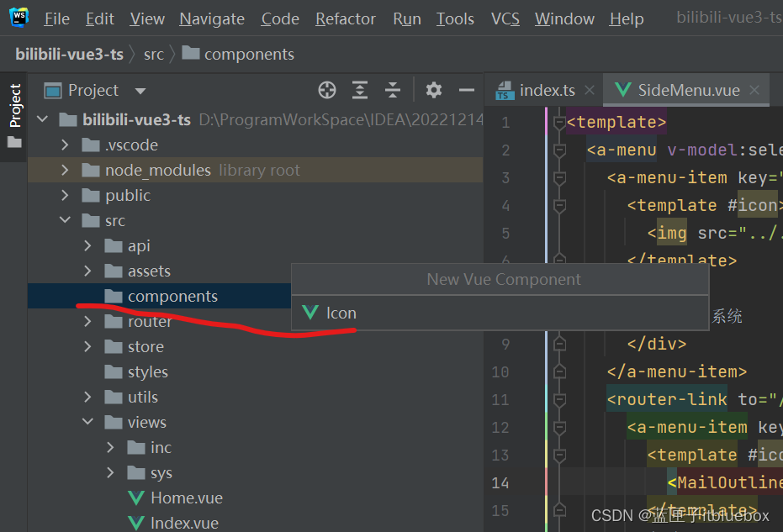Click the Vue icon in New Vue Component popup

coord(310,313)
